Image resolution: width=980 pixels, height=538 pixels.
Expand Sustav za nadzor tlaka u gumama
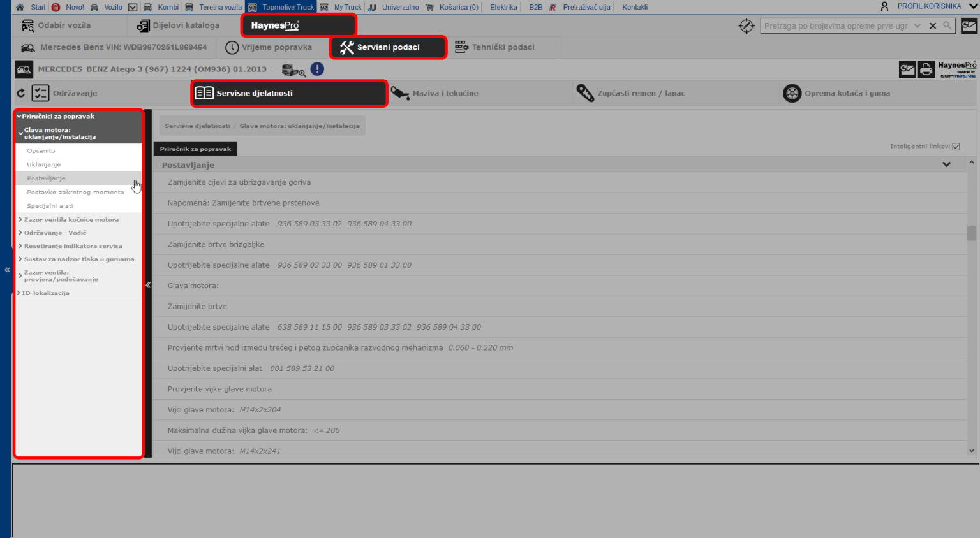[x=20, y=259]
